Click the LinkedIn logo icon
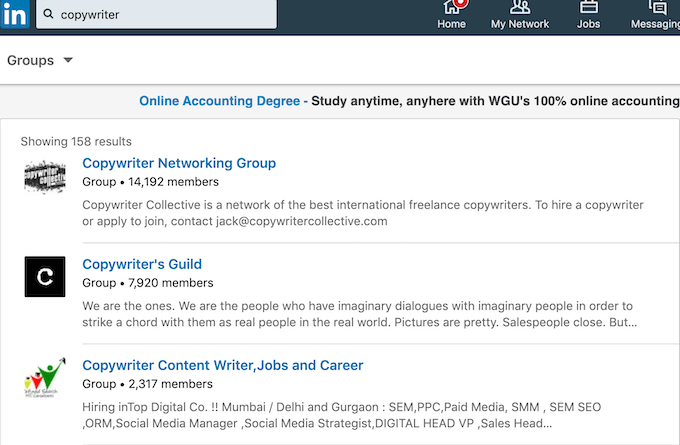 click(15, 14)
